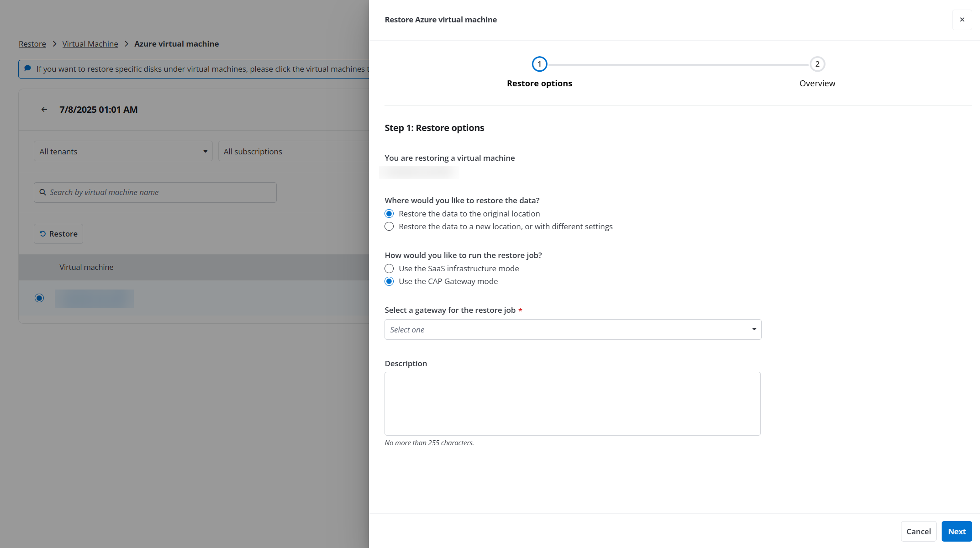Go to Virtual Machine breadcrumb link
Screen dimensions: 980x548
pos(90,43)
